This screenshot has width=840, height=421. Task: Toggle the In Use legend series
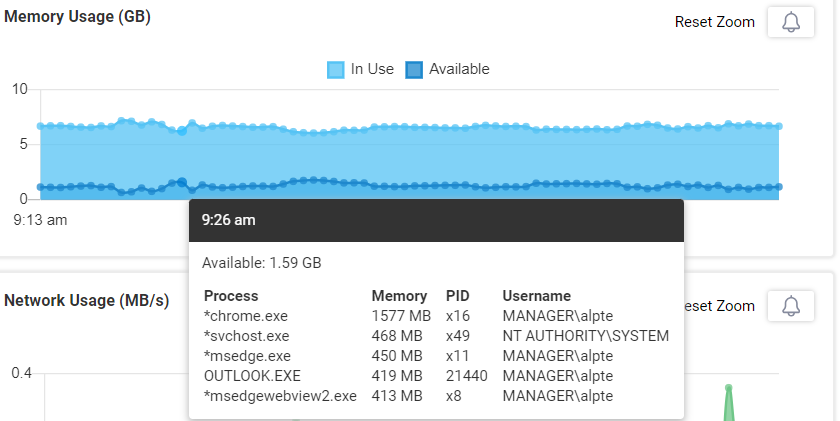(x=361, y=69)
